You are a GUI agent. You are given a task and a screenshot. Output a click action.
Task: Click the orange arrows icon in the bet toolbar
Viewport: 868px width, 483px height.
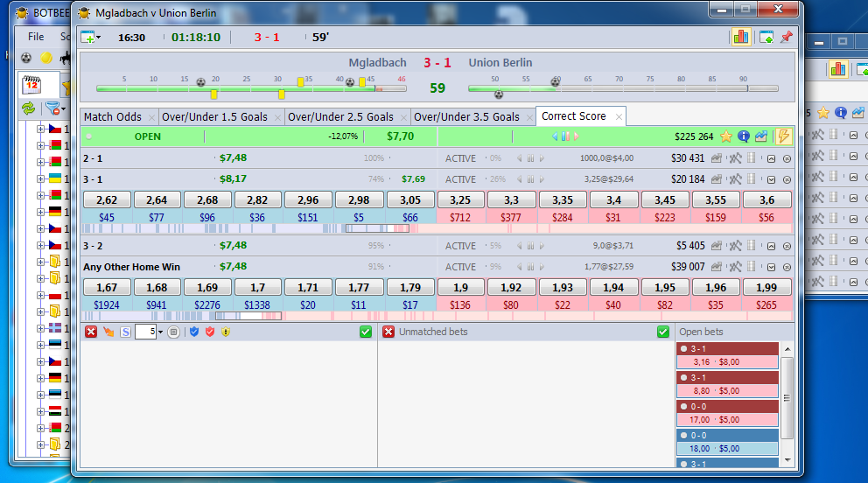(x=108, y=332)
